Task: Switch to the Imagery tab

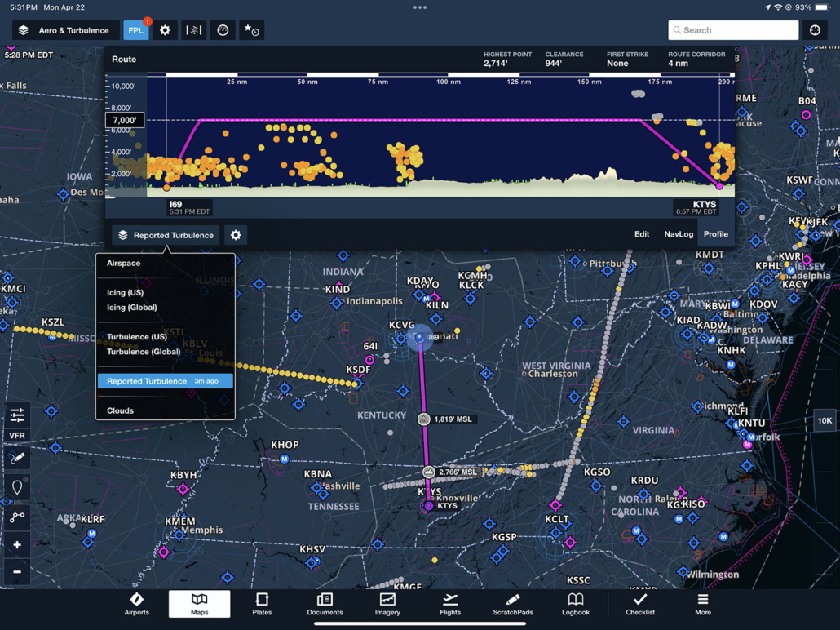Action: coord(387,604)
